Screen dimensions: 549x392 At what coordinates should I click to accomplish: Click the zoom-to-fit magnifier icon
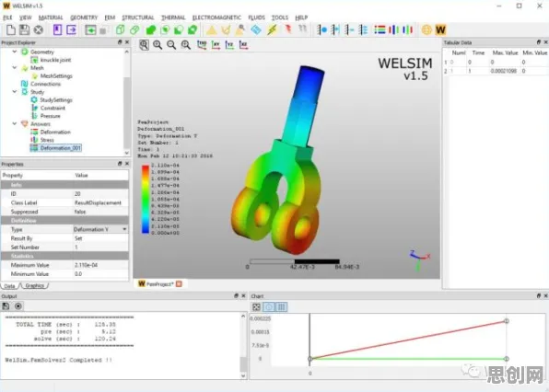[144, 45]
